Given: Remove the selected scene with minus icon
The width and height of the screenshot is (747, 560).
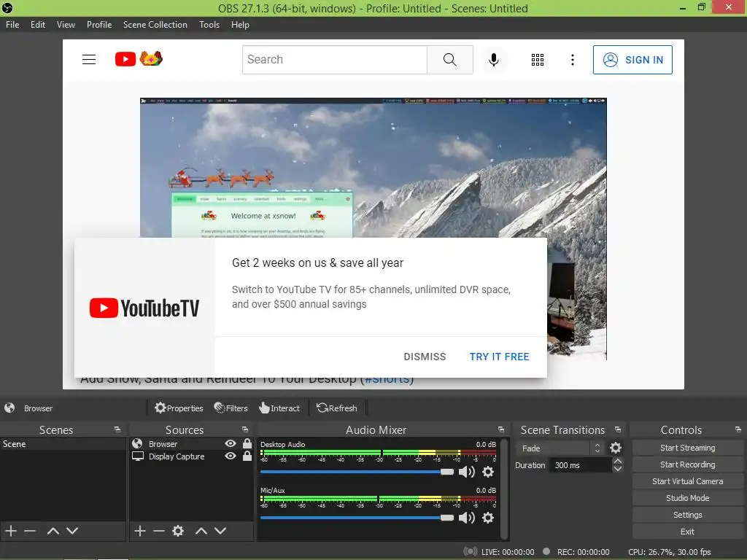Looking at the screenshot, I should (x=30, y=531).
